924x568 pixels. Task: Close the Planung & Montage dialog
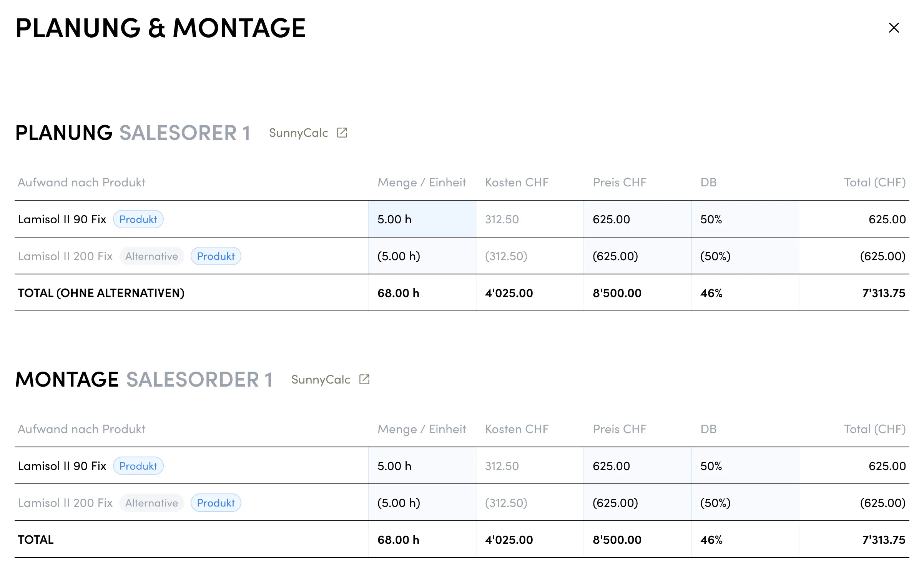(894, 28)
